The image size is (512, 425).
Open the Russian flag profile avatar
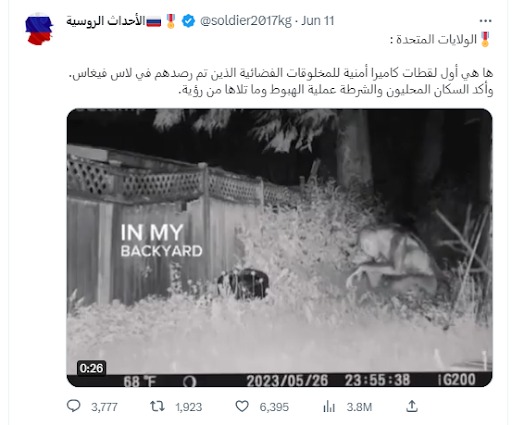[x=39, y=29]
